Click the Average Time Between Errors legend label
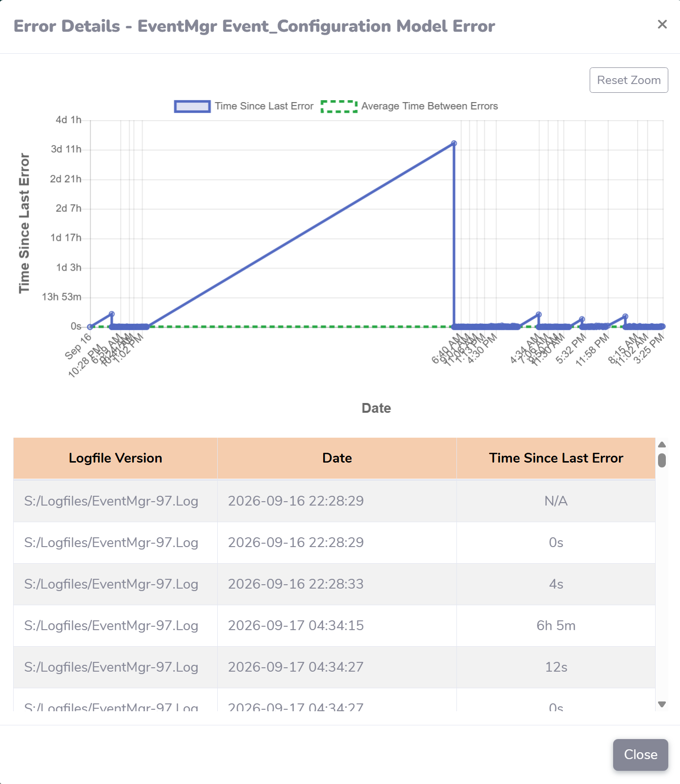 (x=430, y=106)
